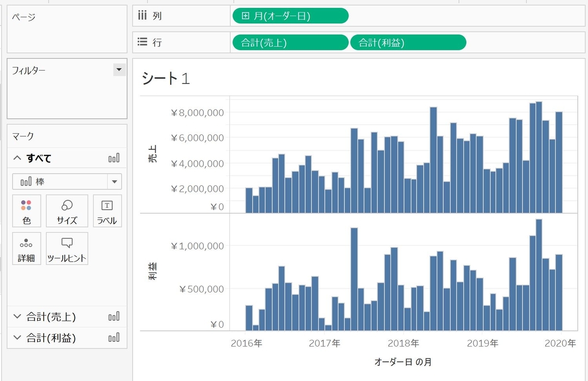Viewport: 588px width, 381px height.
Task: Click the ページ shelf area
Action: 67,28
